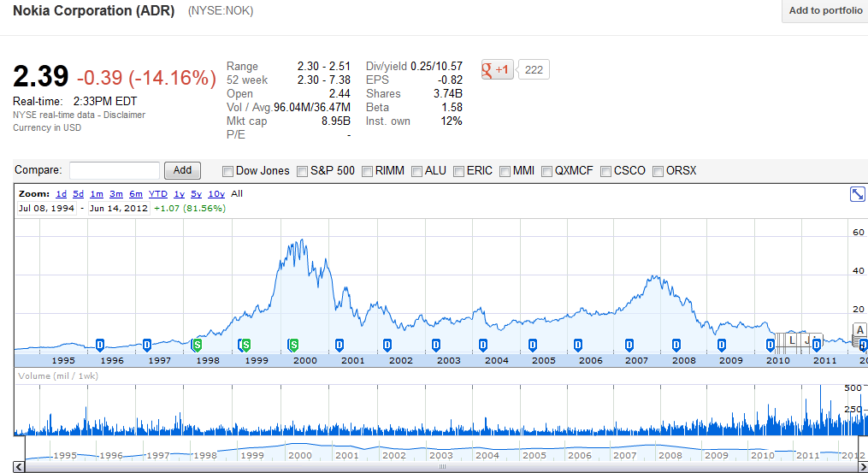This screenshot has width=868, height=473.
Task: Open the dividend marker in 2007
Action: click(x=629, y=345)
